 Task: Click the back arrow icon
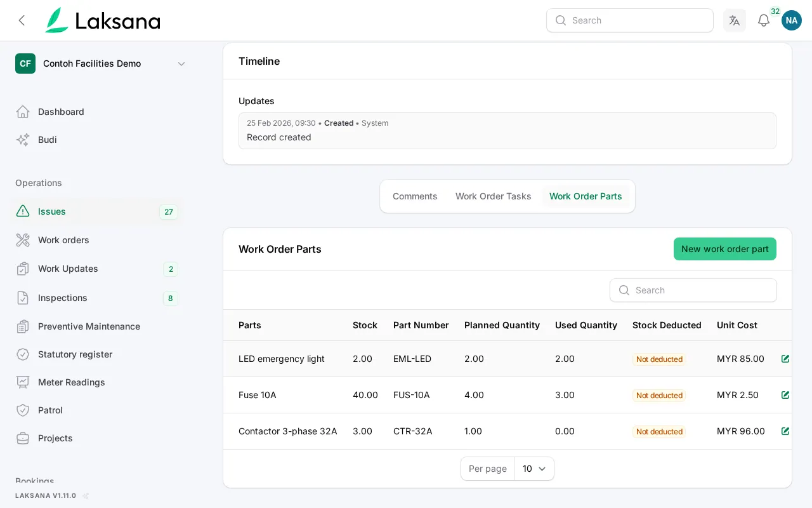pyautogui.click(x=22, y=20)
